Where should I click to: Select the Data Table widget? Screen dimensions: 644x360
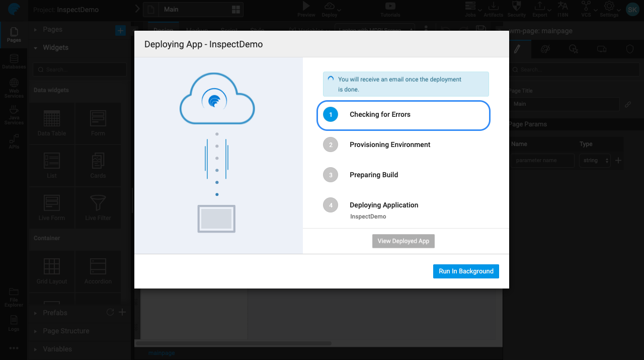(x=51, y=123)
